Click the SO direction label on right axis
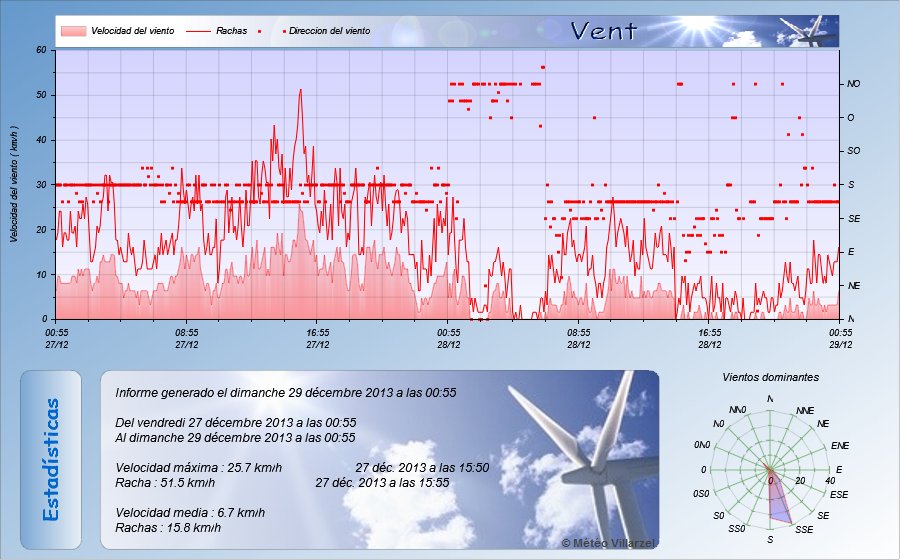This screenshot has height=560, width=900. (853, 151)
